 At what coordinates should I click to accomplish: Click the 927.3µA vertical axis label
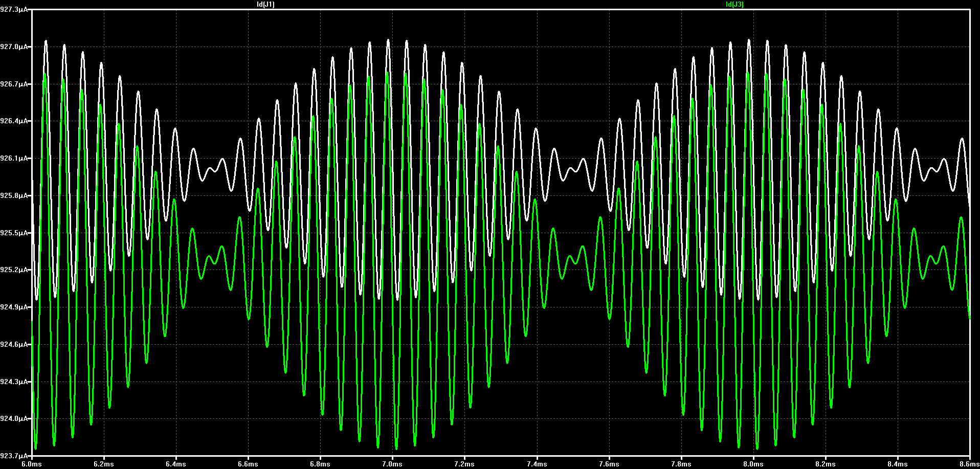click(14, 10)
